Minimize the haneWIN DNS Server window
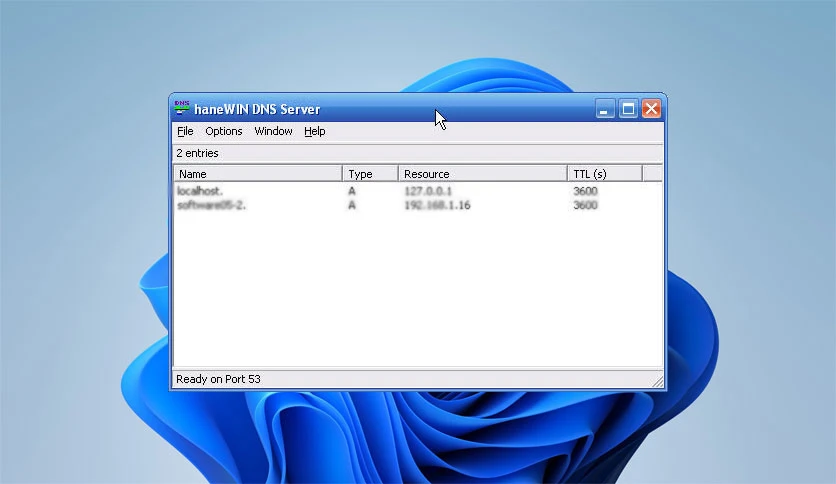This screenshot has height=484, width=836. (x=605, y=109)
